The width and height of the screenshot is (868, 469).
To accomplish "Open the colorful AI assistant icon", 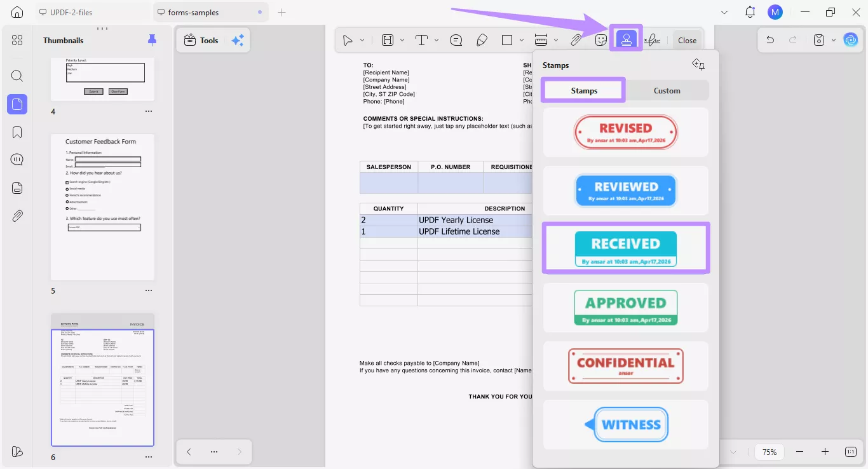I will (x=850, y=40).
